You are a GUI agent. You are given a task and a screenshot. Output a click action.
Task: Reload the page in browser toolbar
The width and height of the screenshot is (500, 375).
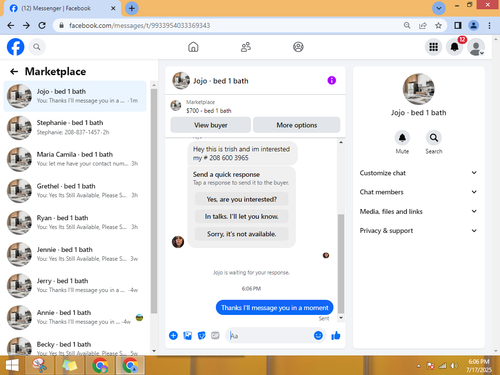click(42, 25)
